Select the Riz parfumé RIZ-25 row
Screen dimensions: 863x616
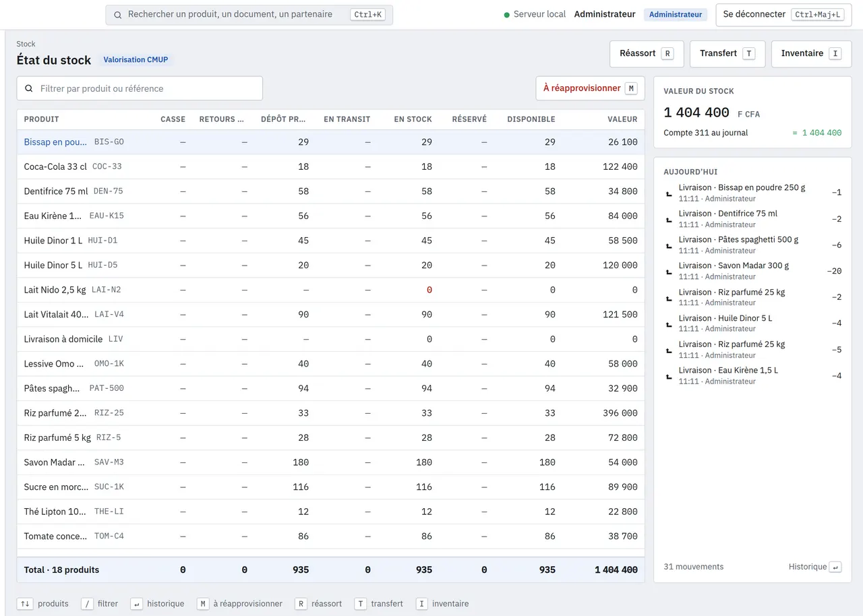[x=330, y=412]
